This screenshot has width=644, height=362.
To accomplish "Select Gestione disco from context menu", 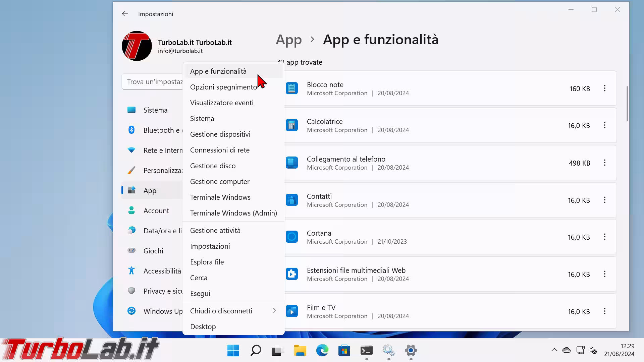I will [x=213, y=166].
